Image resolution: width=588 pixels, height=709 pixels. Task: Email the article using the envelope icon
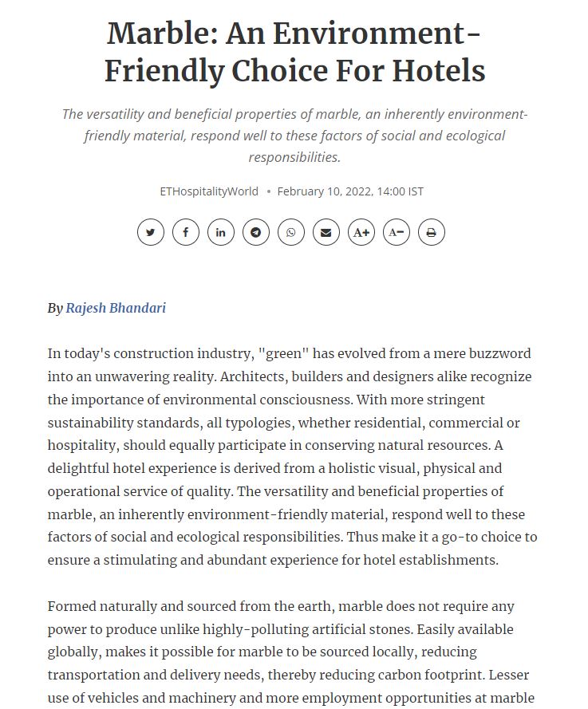[326, 232]
